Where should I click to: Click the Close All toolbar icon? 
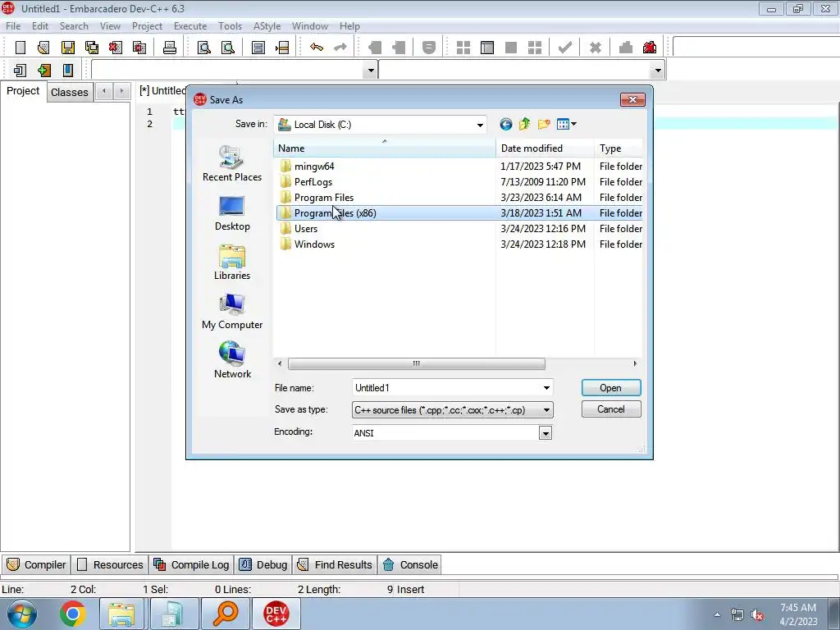(x=139, y=48)
